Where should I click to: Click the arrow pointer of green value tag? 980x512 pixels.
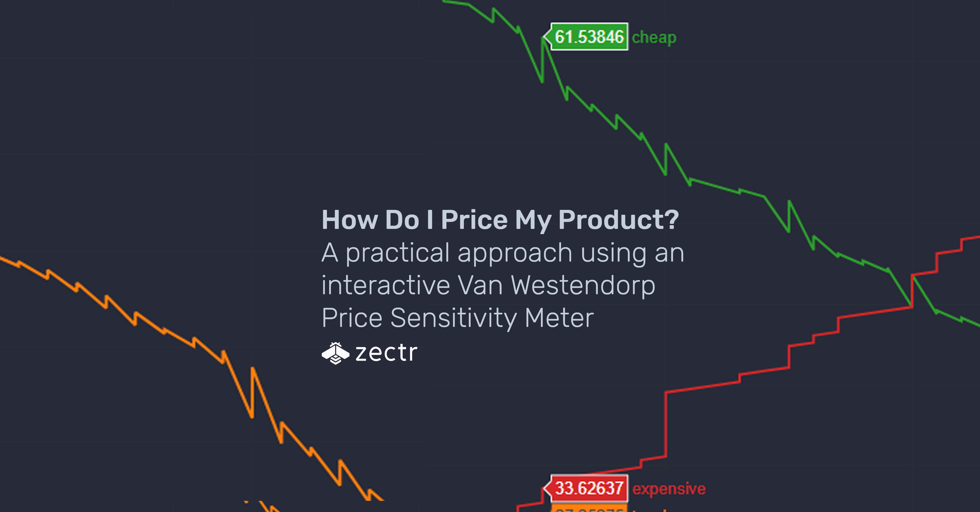(x=547, y=37)
